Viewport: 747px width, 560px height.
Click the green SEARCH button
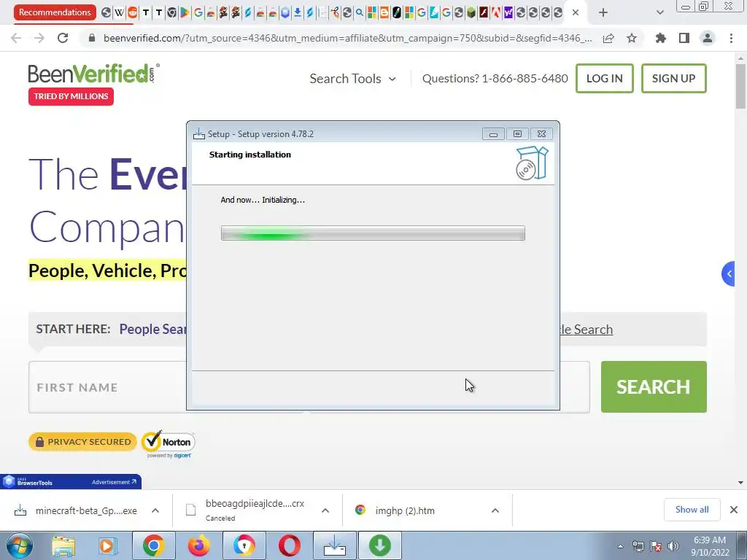tap(654, 386)
